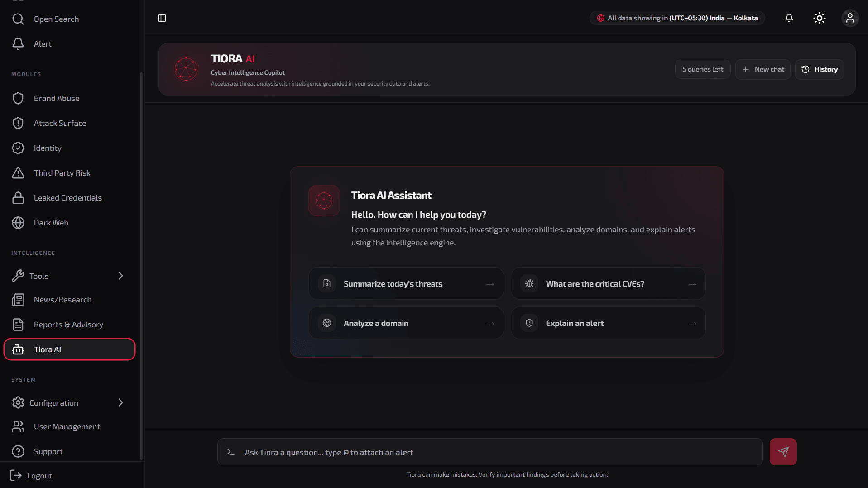
Task: Open Support question mark icon
Action: pos(18,451)
